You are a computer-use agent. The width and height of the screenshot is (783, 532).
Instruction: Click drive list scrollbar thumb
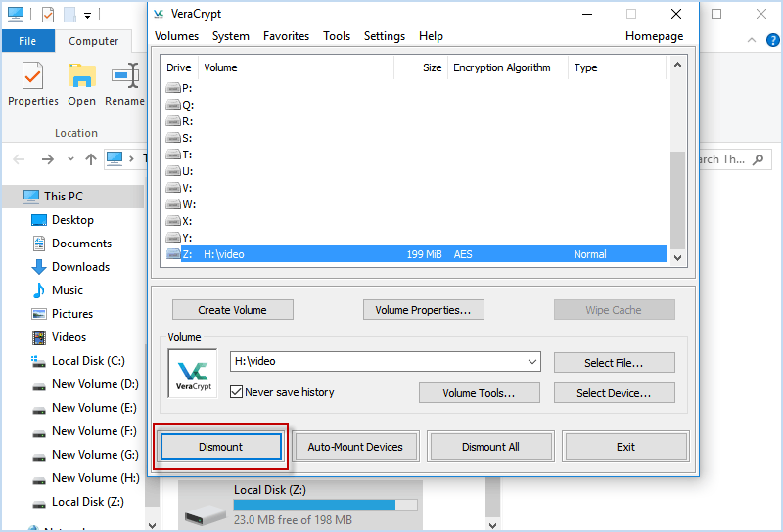tap(677, 200)
